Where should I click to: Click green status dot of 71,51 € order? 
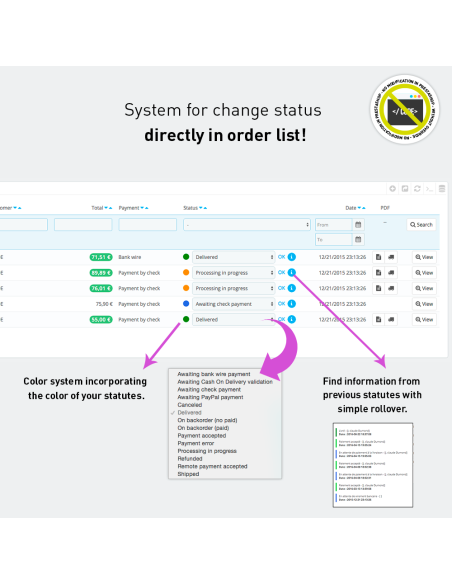[186, 257]
